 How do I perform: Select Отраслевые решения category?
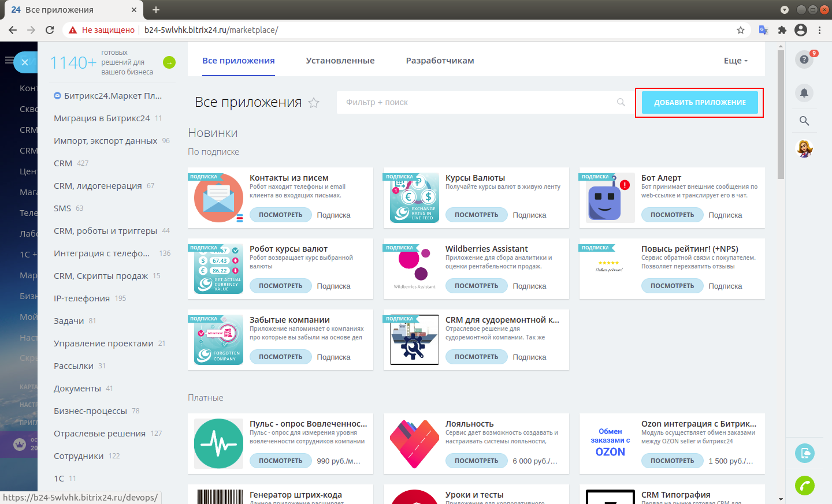pos(99,434)
